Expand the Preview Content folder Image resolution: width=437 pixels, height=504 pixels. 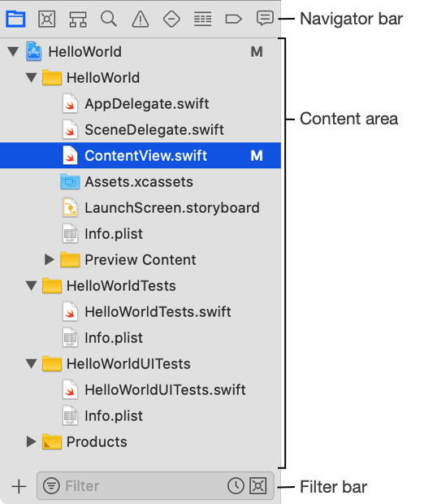point(49,259)
